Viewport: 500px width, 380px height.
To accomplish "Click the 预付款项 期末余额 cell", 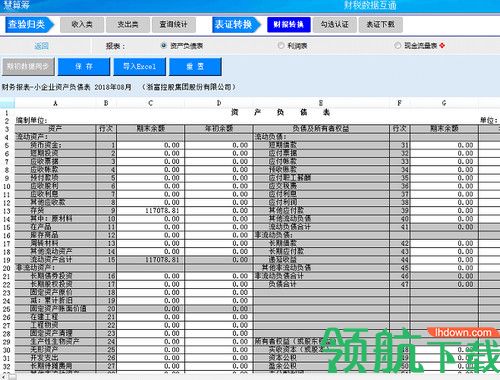I will point(150,178).
